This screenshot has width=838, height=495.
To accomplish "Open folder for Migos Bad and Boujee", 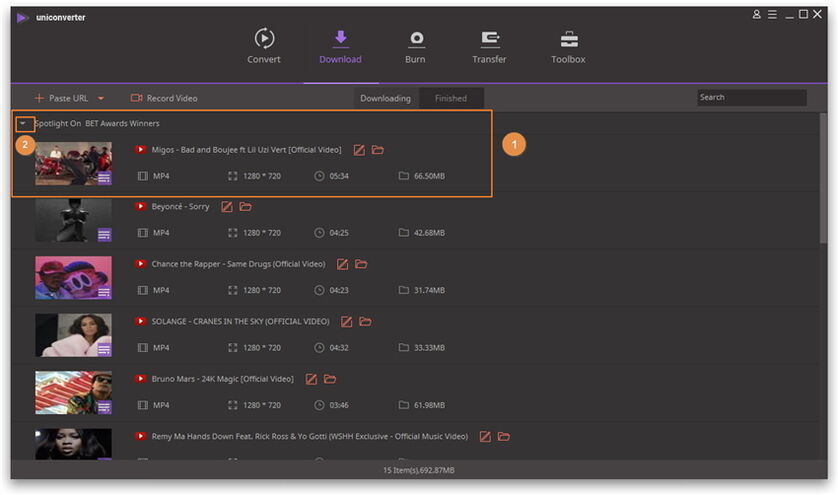I will click(x=378, y=150).
